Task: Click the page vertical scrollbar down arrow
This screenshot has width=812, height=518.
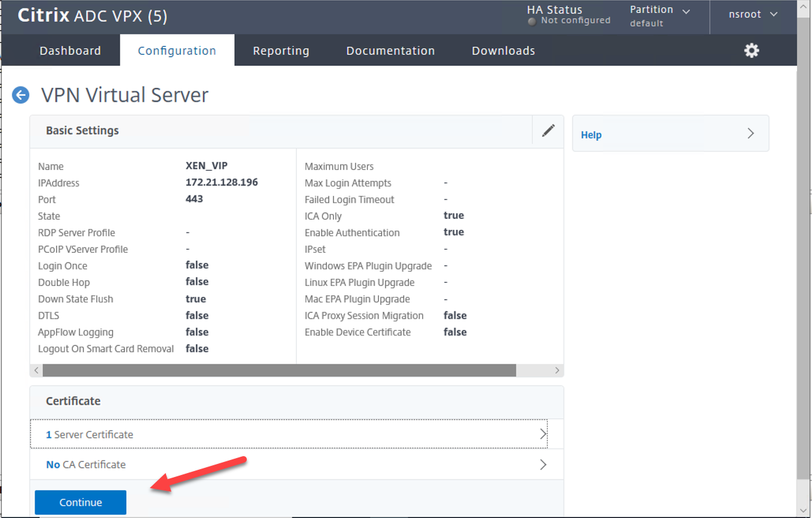Action: (x=804, y=510)
